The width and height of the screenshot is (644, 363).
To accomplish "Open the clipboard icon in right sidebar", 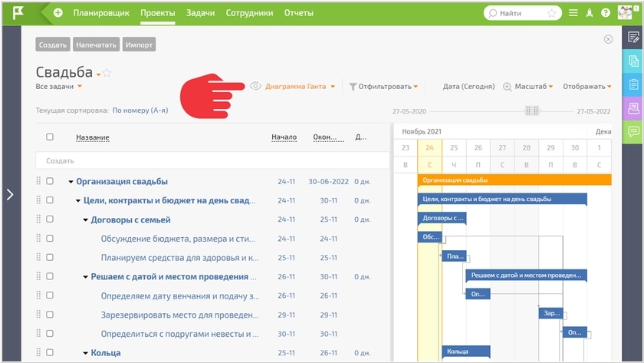I will coord(633,84).
